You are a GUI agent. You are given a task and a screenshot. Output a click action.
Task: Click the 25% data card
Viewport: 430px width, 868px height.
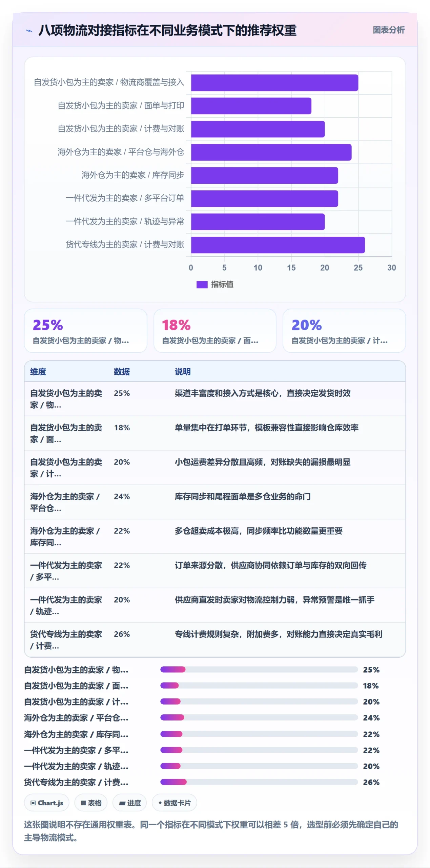point(85,331)
